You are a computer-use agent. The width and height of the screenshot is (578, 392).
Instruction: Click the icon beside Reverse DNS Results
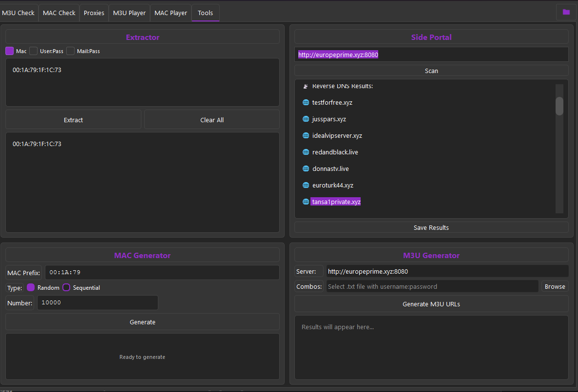click(305, 86)
